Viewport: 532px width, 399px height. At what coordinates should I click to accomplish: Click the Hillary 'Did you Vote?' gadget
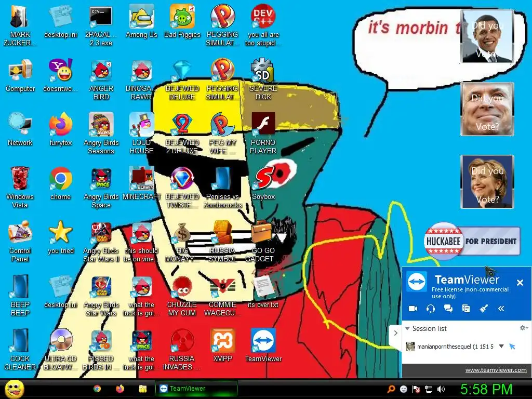click(x=487, y=182)
